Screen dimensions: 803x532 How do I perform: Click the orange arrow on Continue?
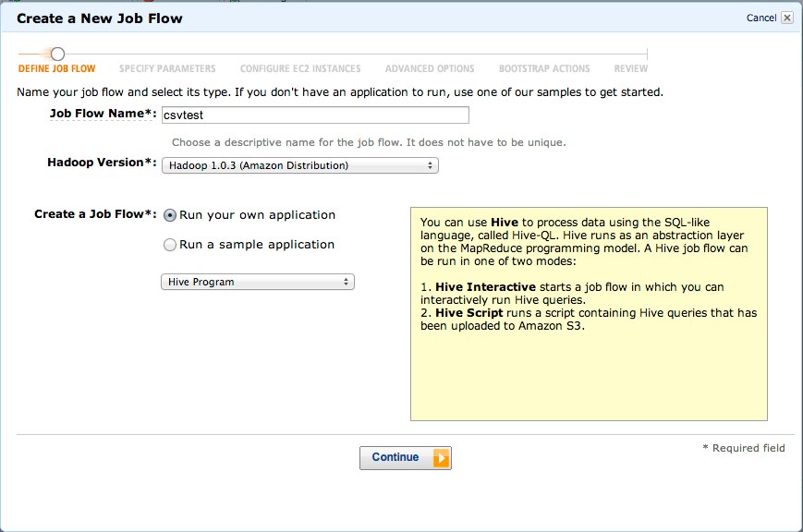coord(441,458)
